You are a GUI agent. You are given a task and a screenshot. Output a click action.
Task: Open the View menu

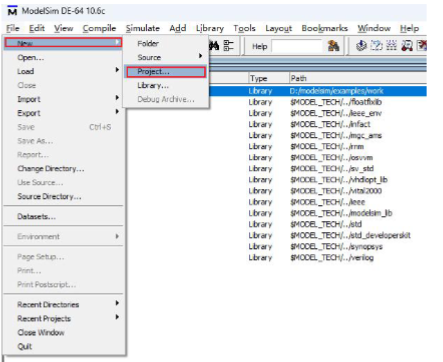pos(64,28)
